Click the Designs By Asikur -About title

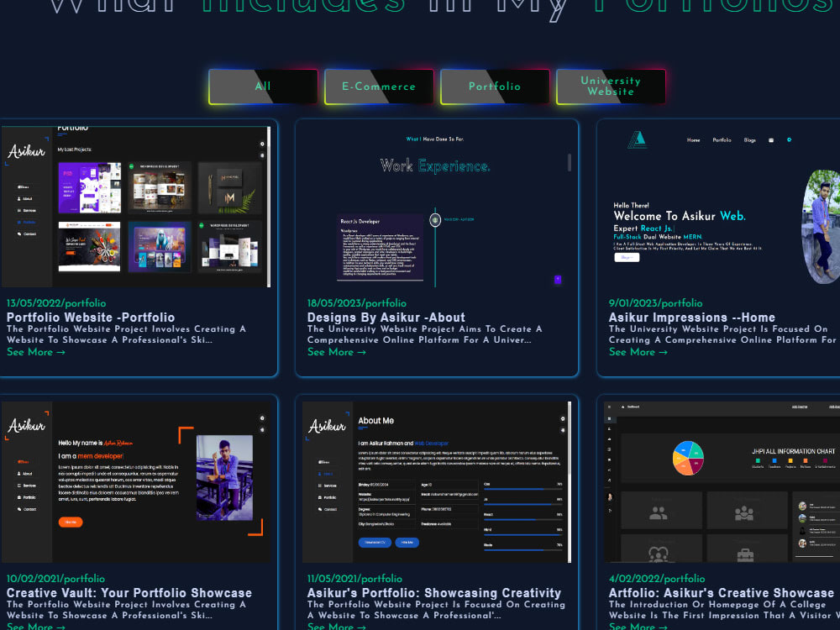[x=386, y=318]
